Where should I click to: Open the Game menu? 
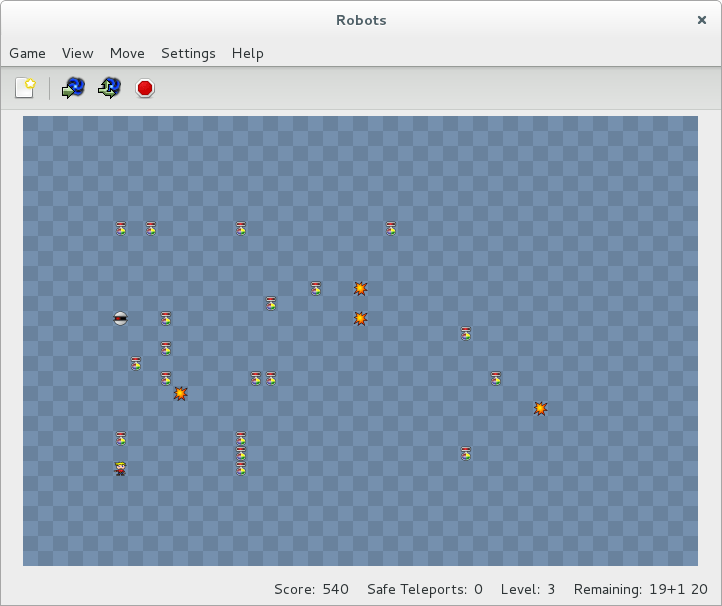coord(27,53)
